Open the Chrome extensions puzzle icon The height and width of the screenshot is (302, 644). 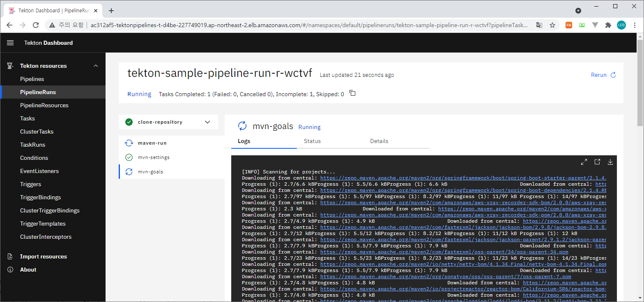point(608,25)
